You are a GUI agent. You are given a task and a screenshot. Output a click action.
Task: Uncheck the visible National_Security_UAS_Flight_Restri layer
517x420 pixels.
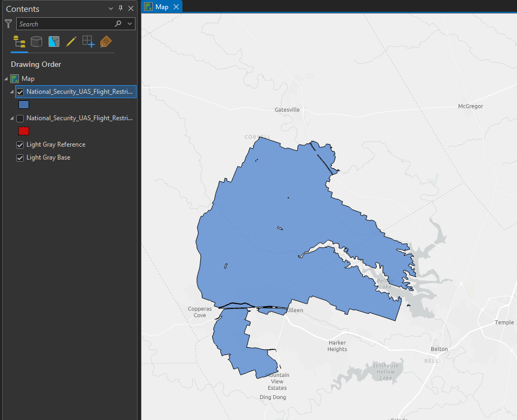19,92
